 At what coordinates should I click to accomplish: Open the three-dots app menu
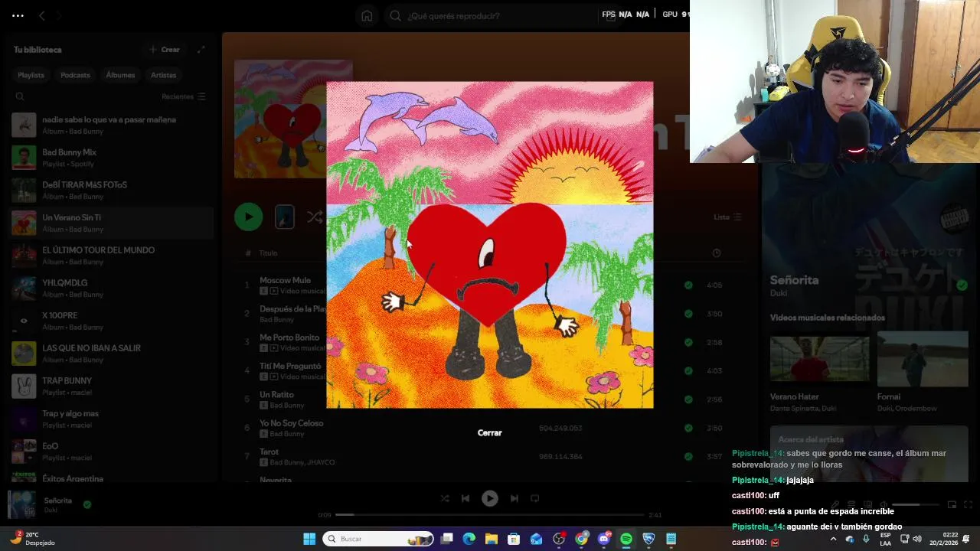pos(18,15)
